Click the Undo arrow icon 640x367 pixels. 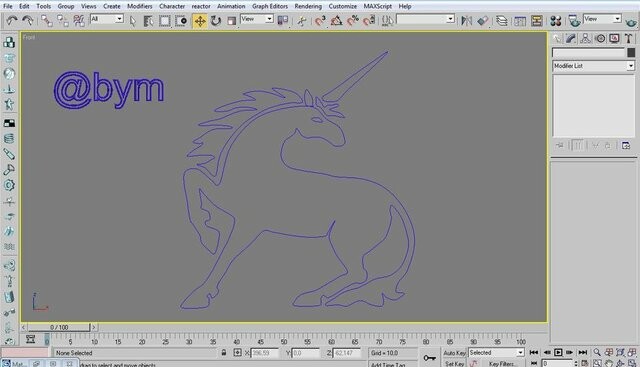point(12,20)
